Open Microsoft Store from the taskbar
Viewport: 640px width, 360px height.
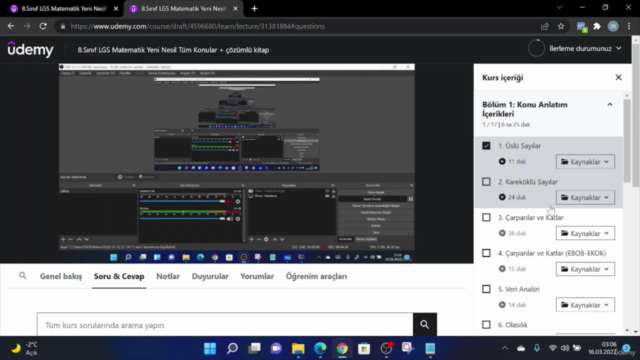364,348
